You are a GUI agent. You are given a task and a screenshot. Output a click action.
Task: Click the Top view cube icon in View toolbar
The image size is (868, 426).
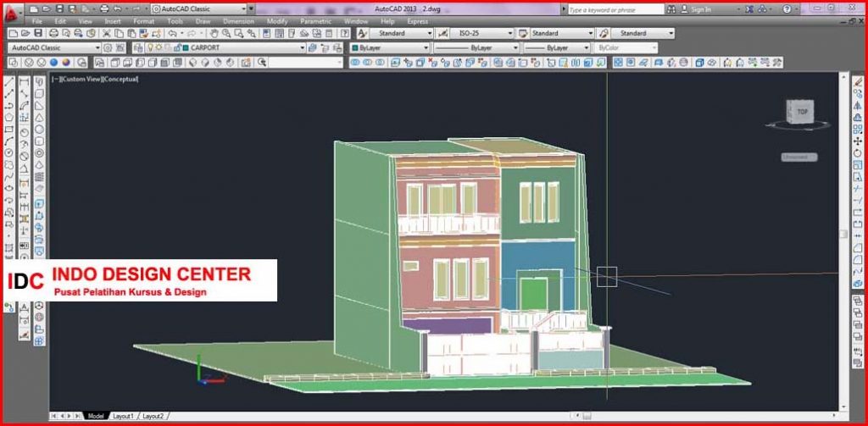(x=114, y=63)
